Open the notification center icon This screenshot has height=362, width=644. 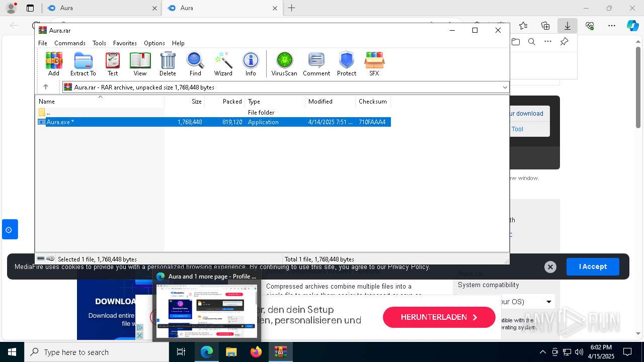click(x=627, y=352)
